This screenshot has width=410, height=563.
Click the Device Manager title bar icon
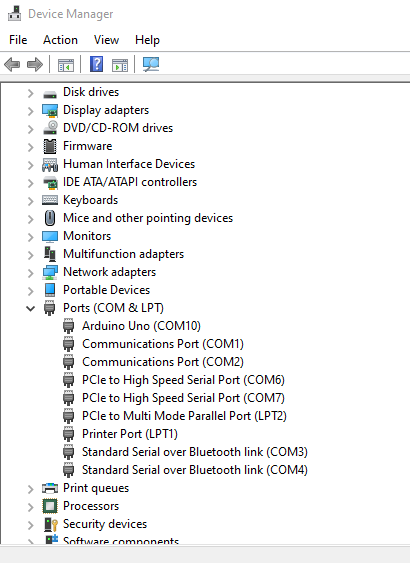tap(15, 14)
